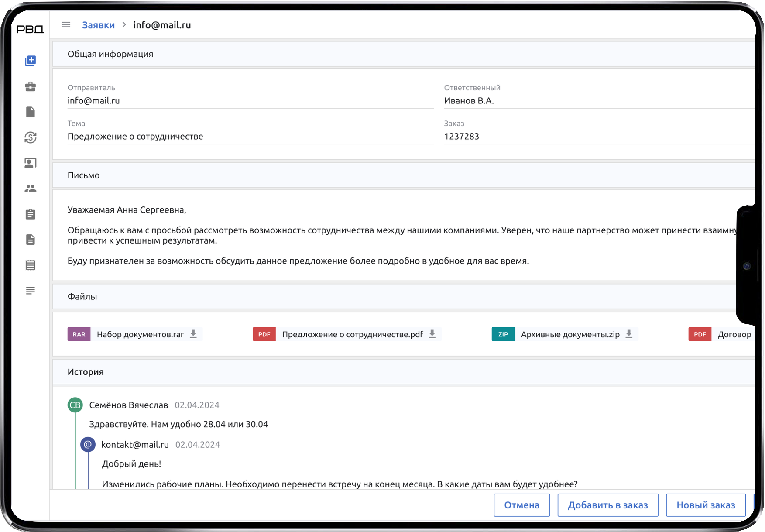Open the contact card section in sidebar
The height and width of the screenshot is (532, 765).
(x=30, y=163)
